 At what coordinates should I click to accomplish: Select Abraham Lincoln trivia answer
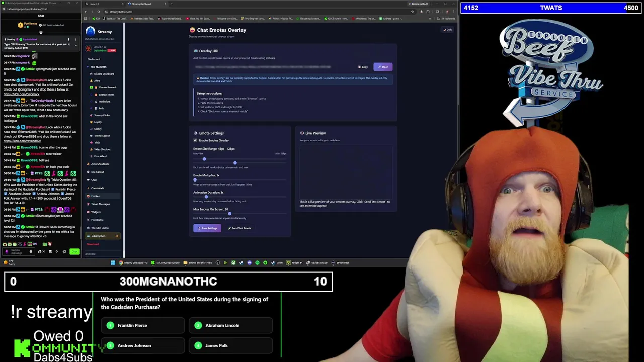tap(231, 325)
